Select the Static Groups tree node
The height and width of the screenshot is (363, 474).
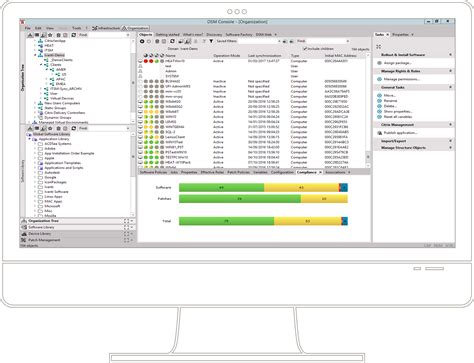point(55,108)
